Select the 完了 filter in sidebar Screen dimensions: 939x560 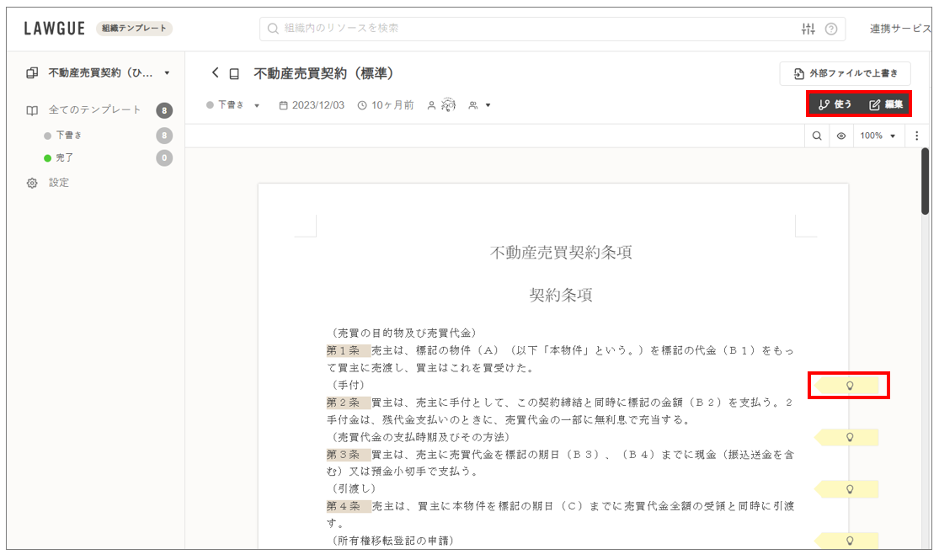coord(64,157)
